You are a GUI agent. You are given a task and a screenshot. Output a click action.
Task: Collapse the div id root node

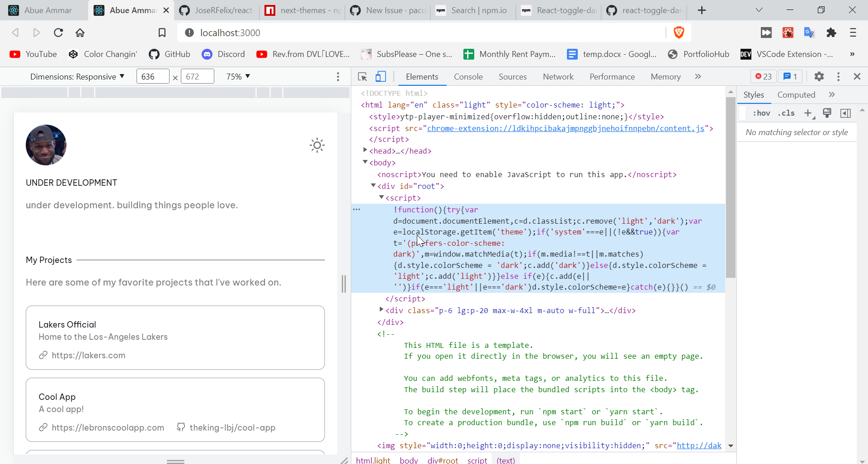coord(373,185)
